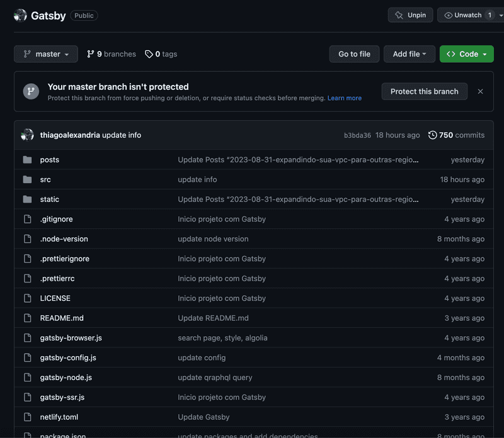Open the Unwatch notifications dropdown
The image size is (504, 438).
click(471, 15)
